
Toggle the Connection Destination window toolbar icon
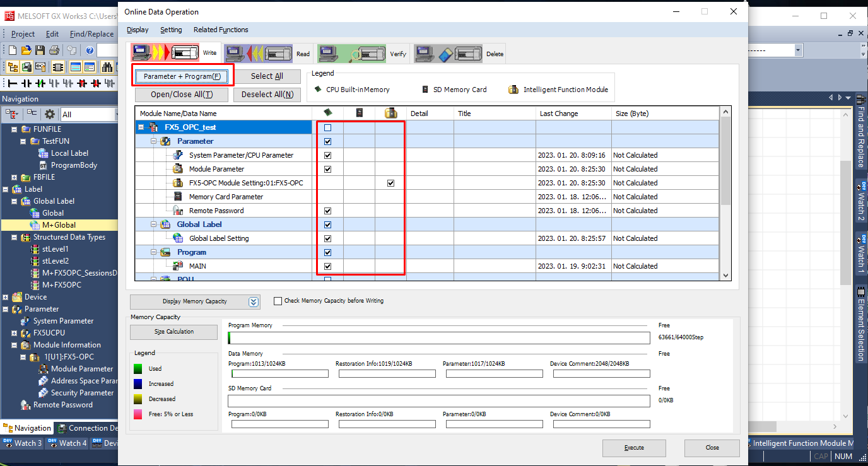26,67
